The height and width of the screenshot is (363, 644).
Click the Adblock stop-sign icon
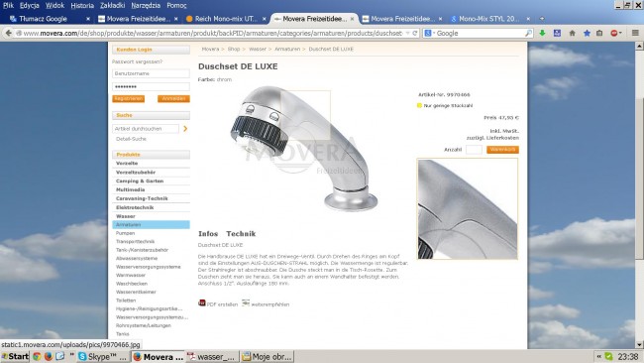click(614, 33)
